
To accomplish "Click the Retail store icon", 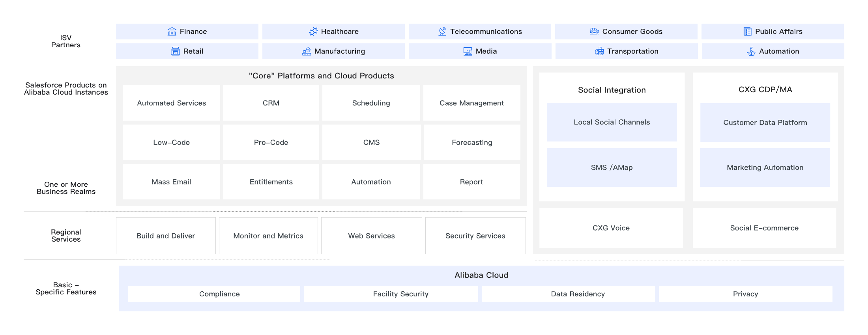I will [x=176, y=51].
